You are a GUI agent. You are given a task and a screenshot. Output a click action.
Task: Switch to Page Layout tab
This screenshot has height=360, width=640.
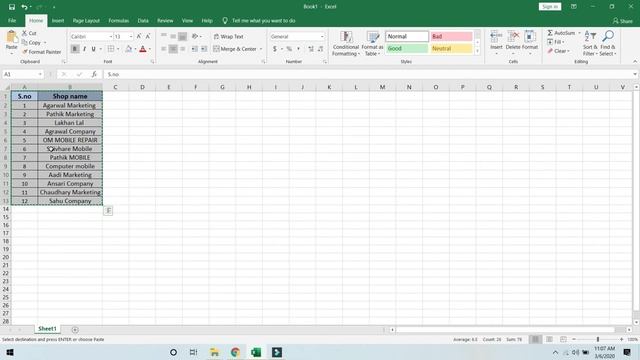tap(86, 20)
